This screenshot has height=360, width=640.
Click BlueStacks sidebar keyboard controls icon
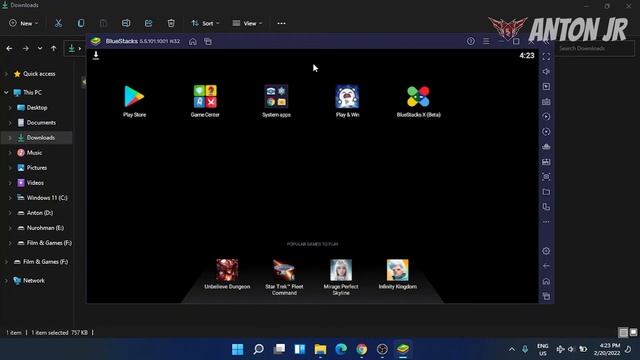click(546, 102)
